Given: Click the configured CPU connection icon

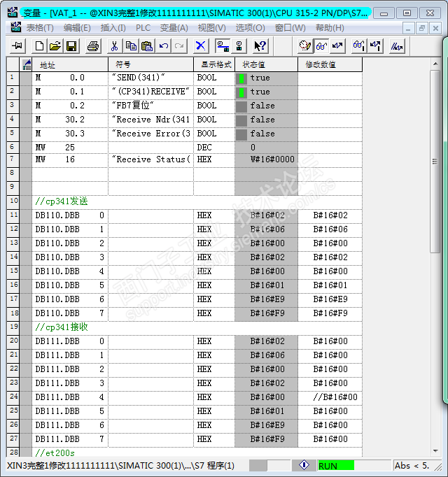Looking at the screenshot, I should pyautogui.click(x=223, y=46).
